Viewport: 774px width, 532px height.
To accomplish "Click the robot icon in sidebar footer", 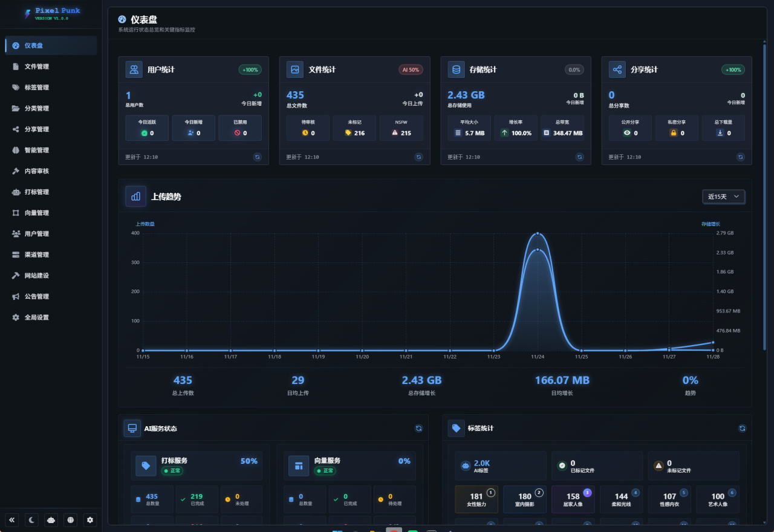I will (x=51, y=519).
